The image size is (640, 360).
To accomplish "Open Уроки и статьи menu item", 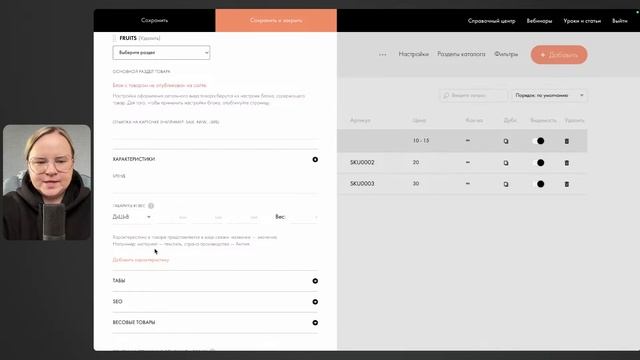I will point(582,21).
